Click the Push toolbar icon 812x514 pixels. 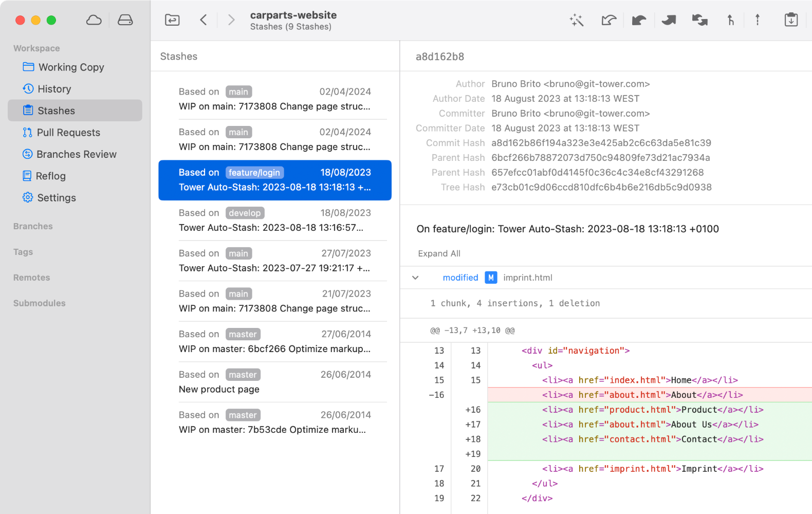pyautogui.click(x=669, y=21)
